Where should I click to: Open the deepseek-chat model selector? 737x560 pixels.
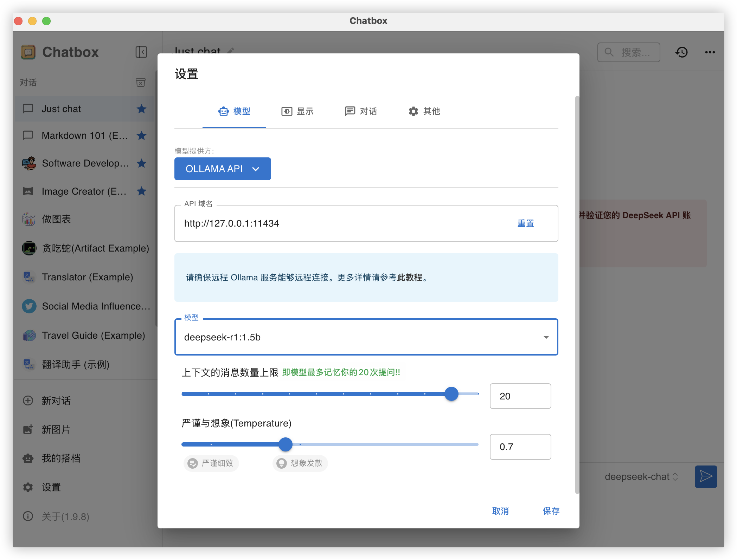pos(641,477)
